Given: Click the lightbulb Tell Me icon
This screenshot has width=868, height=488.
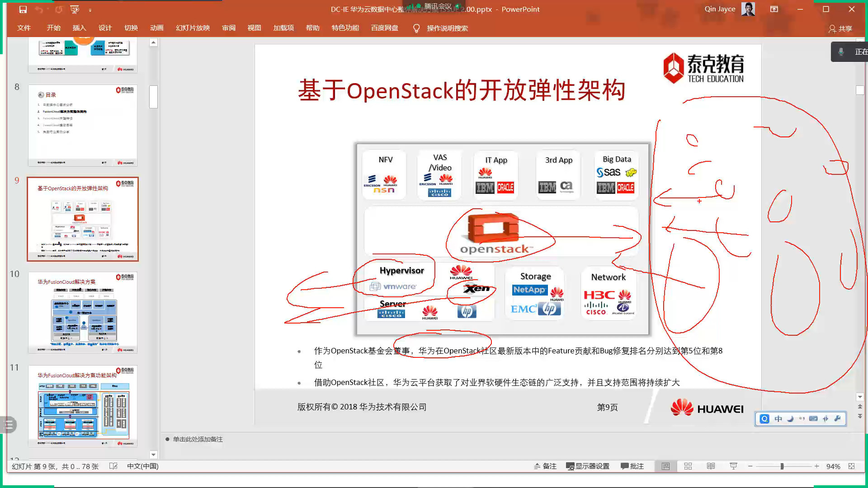Looking at the screenshot, I should (416, 28).
